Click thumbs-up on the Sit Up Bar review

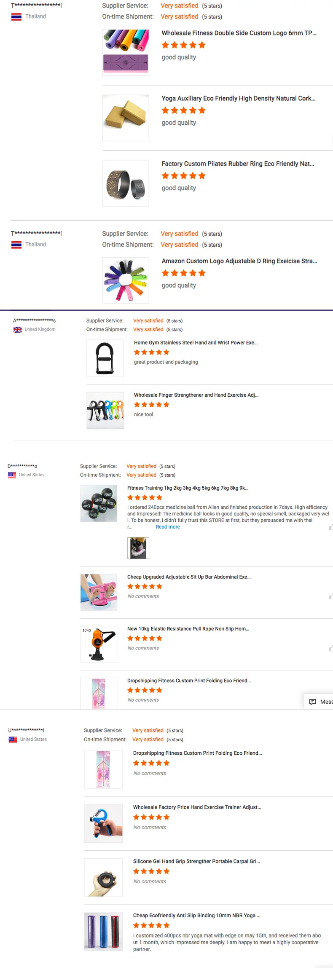coord(331,596)
